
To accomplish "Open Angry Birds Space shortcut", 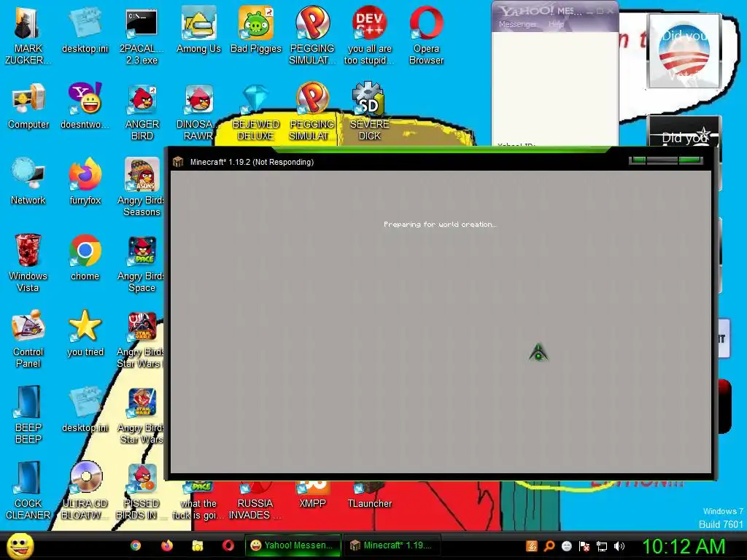I will click(x=141, y=263).
